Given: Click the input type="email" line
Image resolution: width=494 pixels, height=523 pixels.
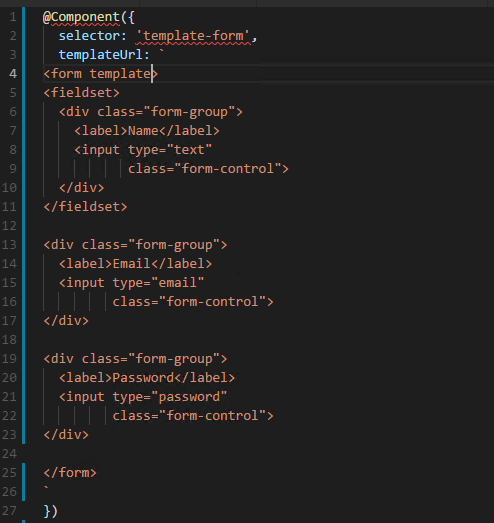Looking at the screenshot, I should 131,283.
